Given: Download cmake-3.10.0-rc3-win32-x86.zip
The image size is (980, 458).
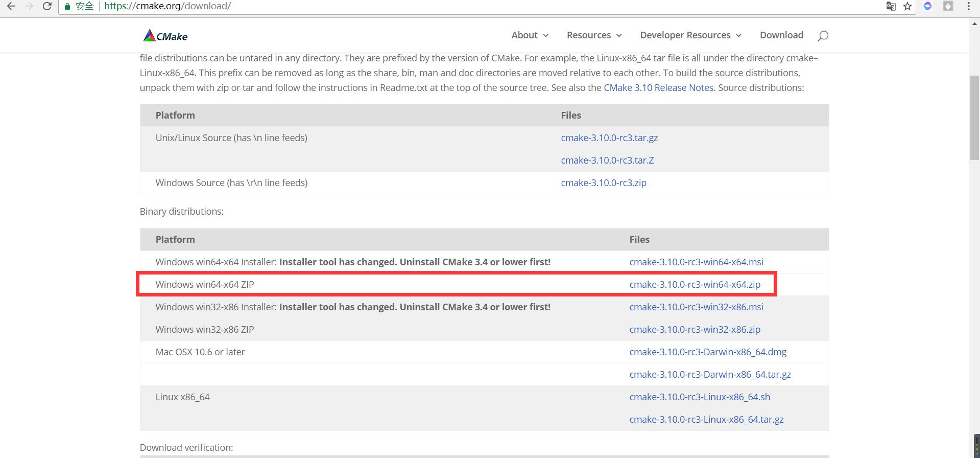Looking at the screenshot, I should [x=695, y=330].
